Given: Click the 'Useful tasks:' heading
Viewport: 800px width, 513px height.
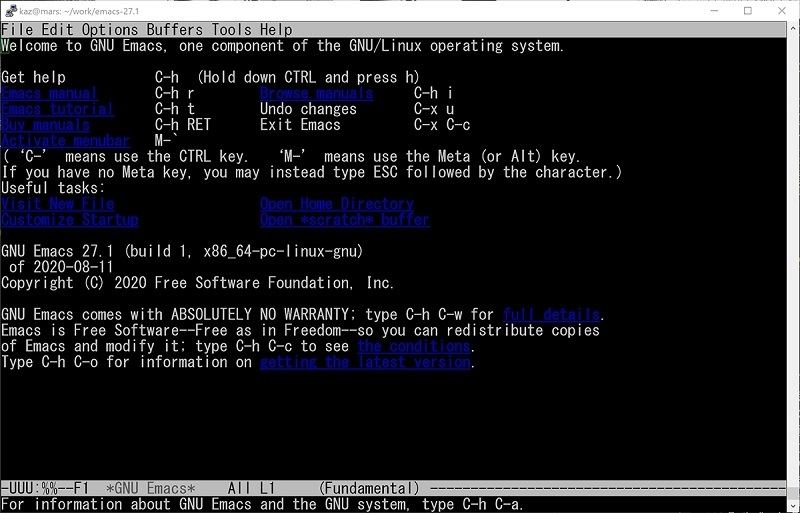Looking at the screenshot, I should pyautogui.click(x=53, y=188).
